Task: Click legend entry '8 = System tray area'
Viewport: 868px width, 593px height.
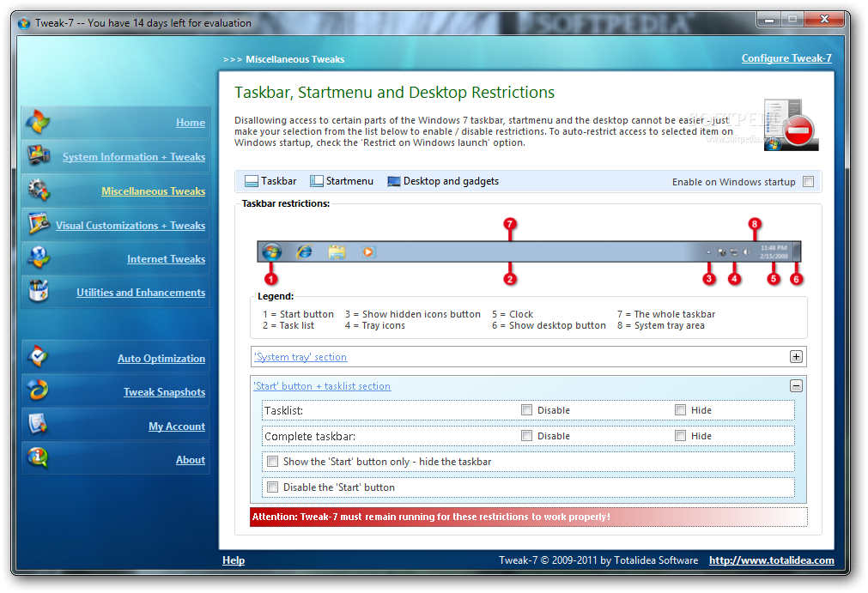Action: [661, 326]
